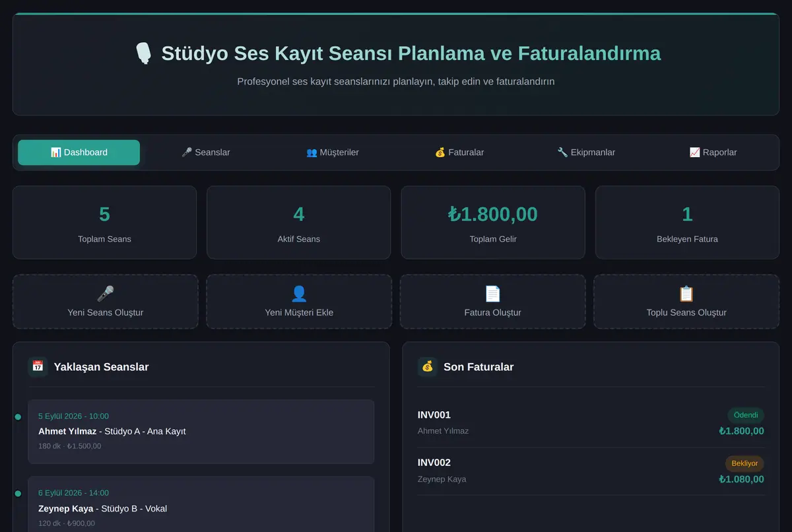Click the timeline dot for 5 Eylül session
Image resolution: width=792 pixels, height=532 pixels.
click(x=18, y=416)
